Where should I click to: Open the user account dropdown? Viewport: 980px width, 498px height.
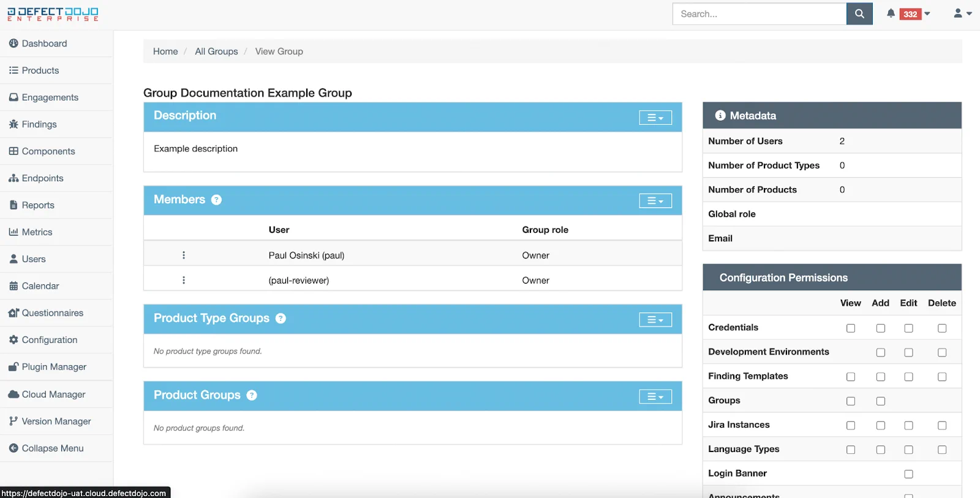(x=962, y=13)
